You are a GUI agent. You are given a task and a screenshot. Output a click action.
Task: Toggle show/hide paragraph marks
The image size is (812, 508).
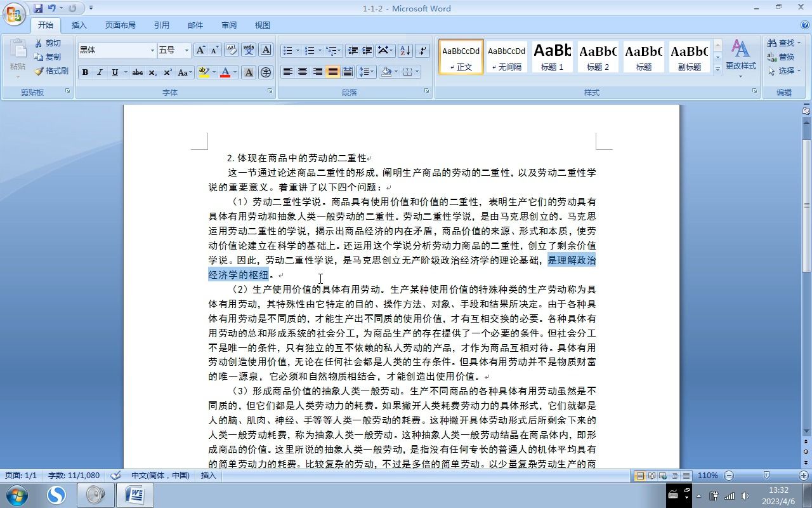423,50
